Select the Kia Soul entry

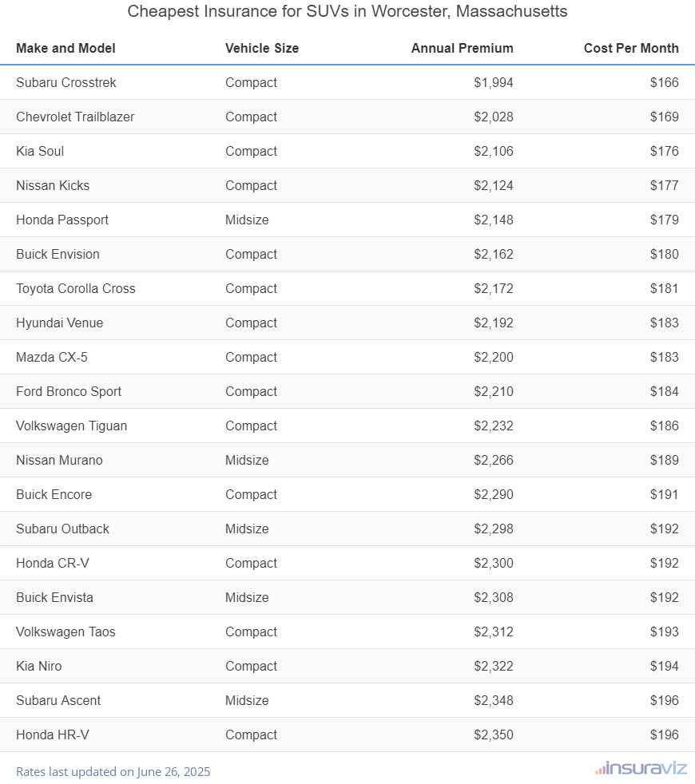click(x=40, y=151)
